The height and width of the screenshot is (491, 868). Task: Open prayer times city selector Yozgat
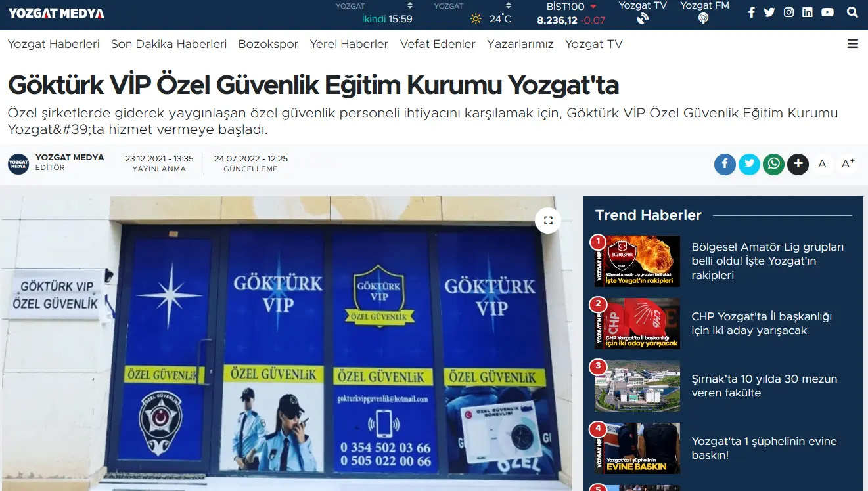[374, 6]
